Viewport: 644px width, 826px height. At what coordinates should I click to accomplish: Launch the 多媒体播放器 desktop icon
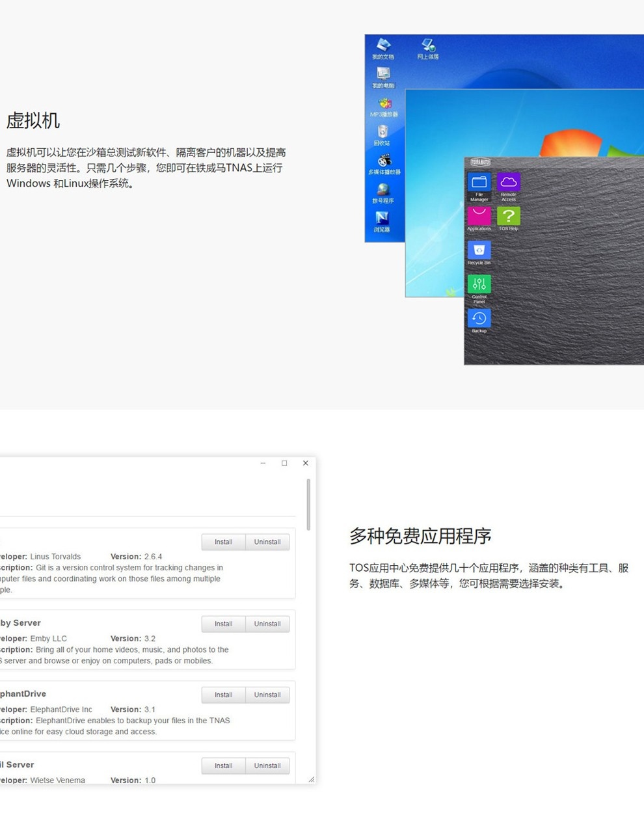(384, 165)
